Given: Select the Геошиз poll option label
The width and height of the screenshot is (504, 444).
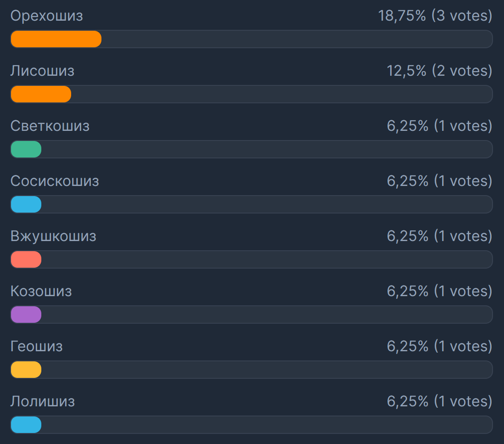Looking at the screenshot, I should (x=36, y=347).
